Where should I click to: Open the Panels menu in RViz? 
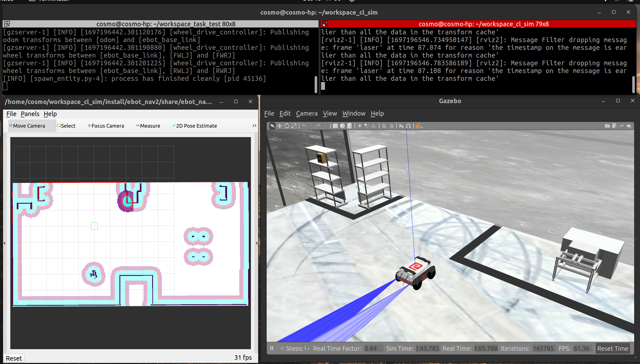(x=30, y=114)
